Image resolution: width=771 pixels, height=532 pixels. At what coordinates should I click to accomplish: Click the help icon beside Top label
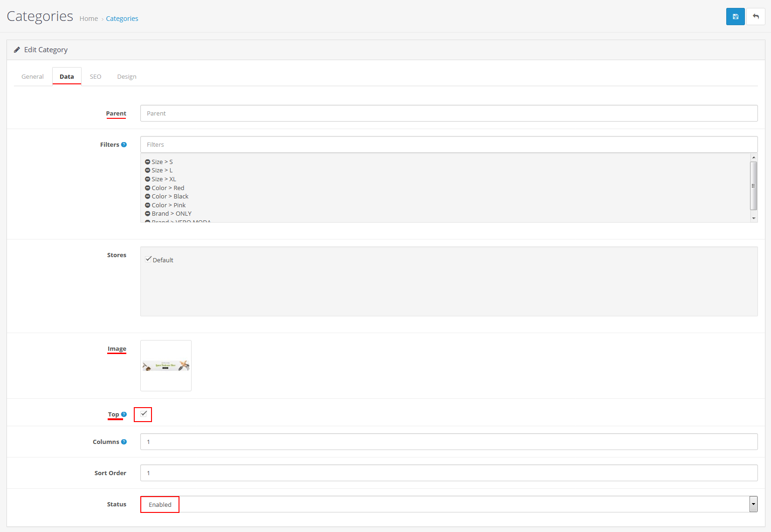point(124,414)
